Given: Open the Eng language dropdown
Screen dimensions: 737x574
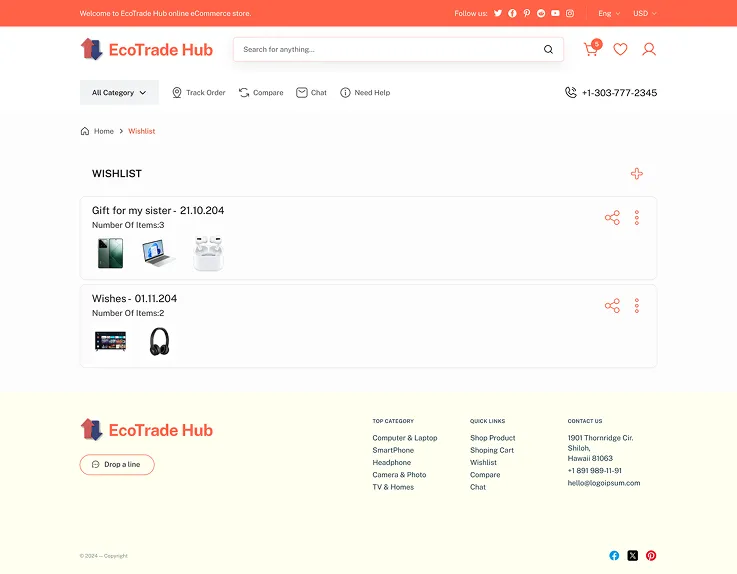Looking at the screenshot, I should [609, 13].
